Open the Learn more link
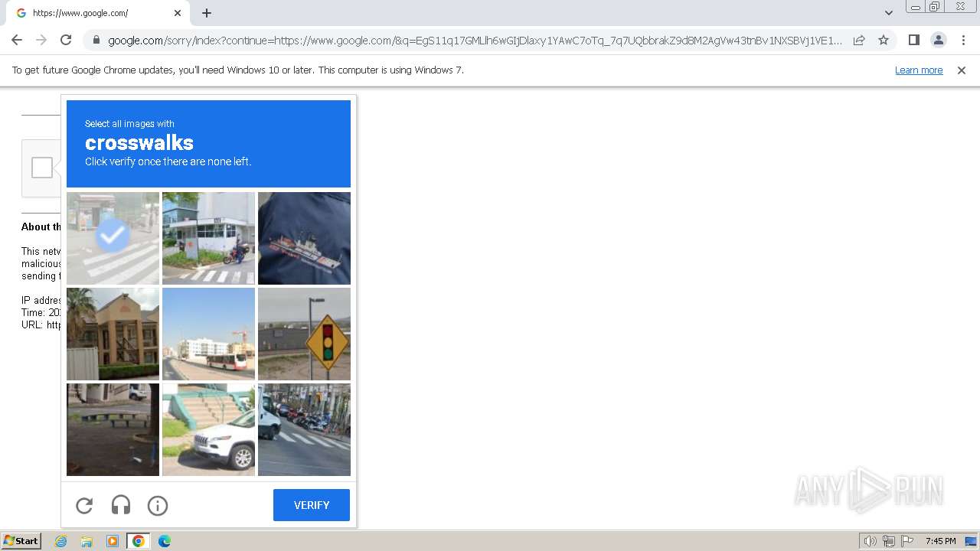 (x=919, y=70)
